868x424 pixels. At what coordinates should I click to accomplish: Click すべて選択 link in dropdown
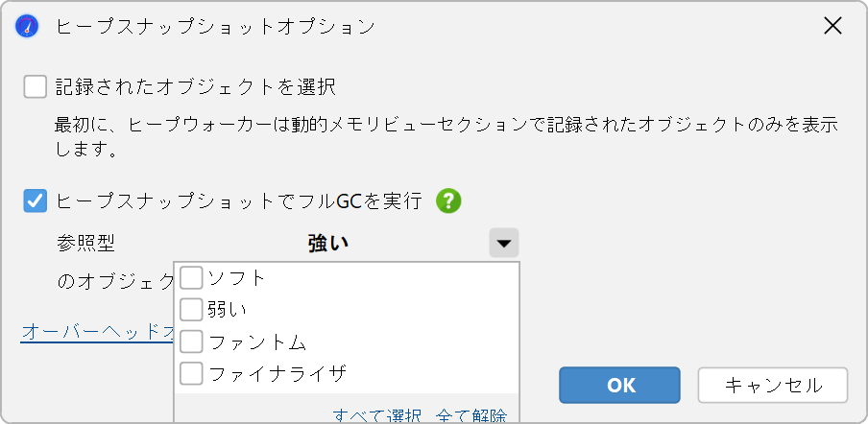pos(377,415)
